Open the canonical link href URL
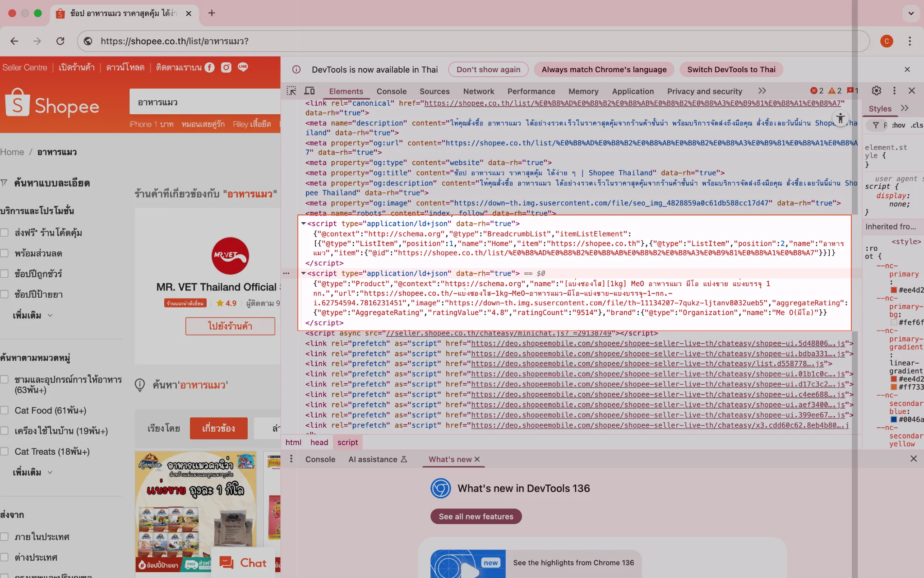 (x=633, y=103)
